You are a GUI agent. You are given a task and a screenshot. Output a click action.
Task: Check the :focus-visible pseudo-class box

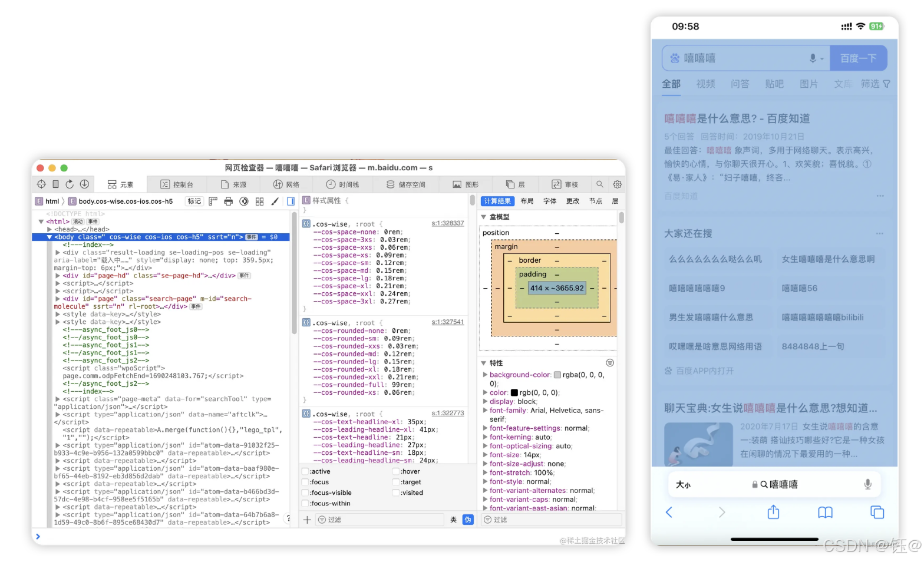(x=306, y=492)
